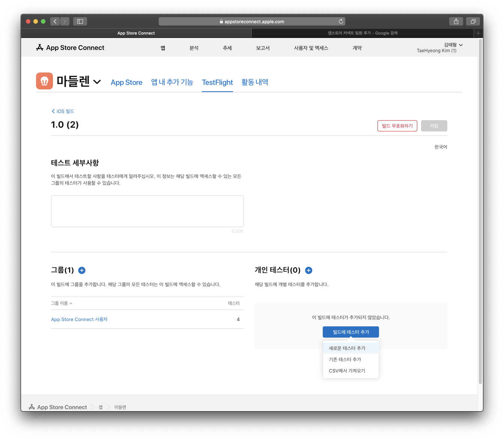Viewport: 504px width, 439px height.
Task: Add a group with the plus icon
Action: (82, 270)
